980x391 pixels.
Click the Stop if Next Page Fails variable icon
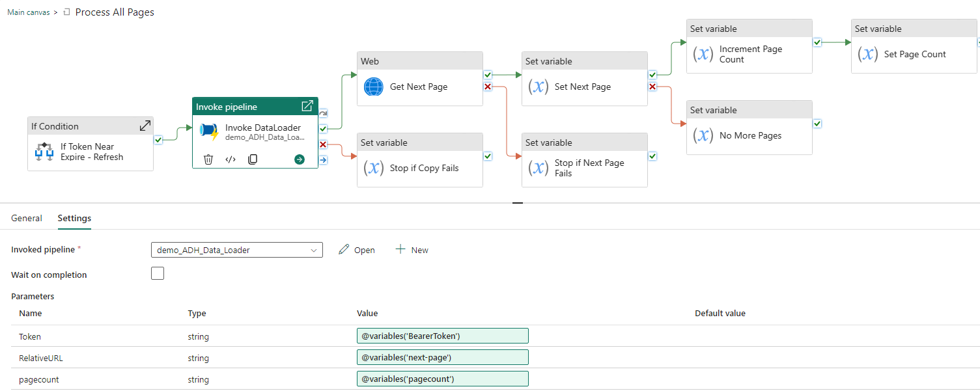[537, 168]
